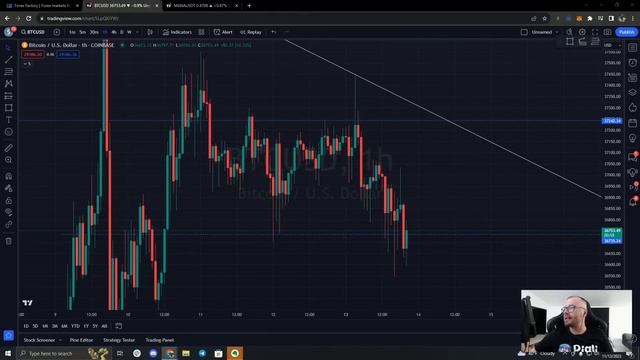Select the 5m timeframe
Viewport: 640px width, 360px height.
[x=82, y=32]
